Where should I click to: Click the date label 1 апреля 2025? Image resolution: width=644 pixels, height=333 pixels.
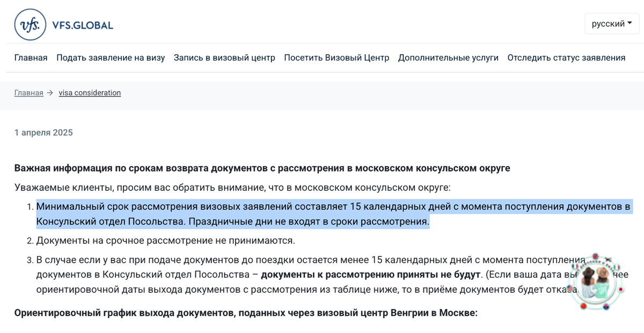tap(43, 132)
